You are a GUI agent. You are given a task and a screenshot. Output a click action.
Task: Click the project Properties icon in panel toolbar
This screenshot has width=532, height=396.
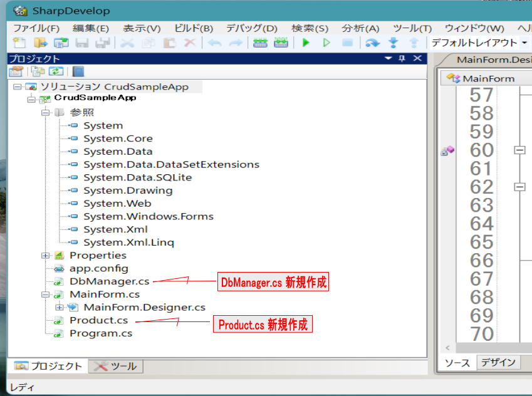(x=16, y=71)
